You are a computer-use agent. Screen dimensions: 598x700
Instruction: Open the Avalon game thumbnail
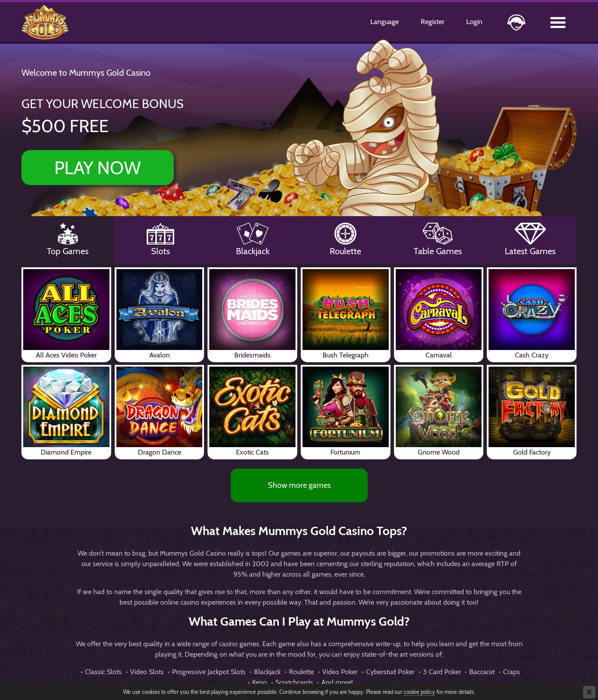tap(159, 315)
